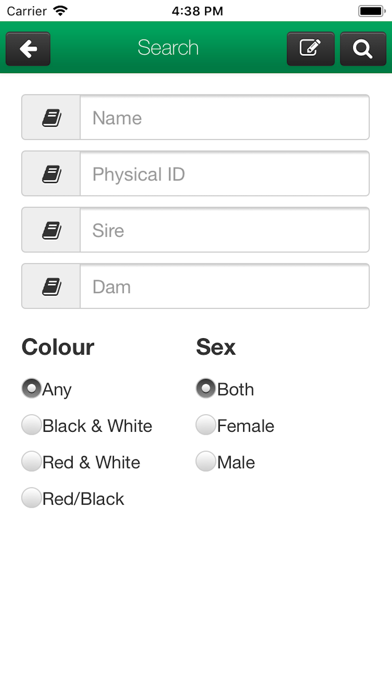Click the book icon beside Sire
This screenshot has height=696, width=392.
[x=51, y=230]
